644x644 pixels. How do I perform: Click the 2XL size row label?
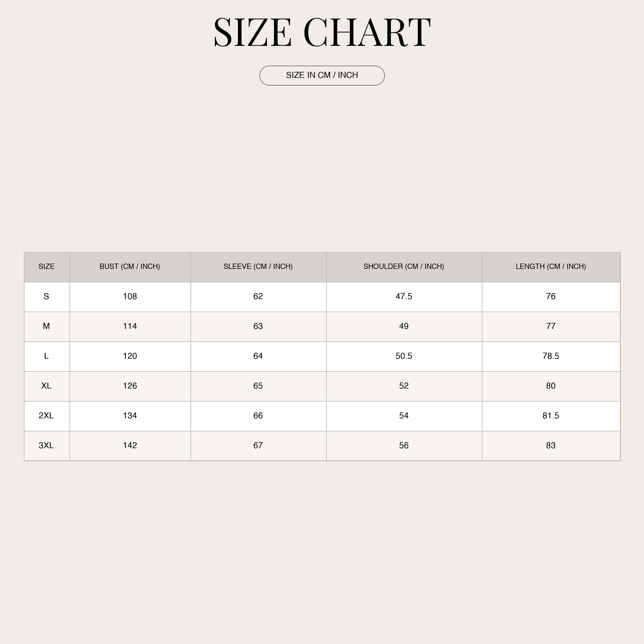[46, 416]
